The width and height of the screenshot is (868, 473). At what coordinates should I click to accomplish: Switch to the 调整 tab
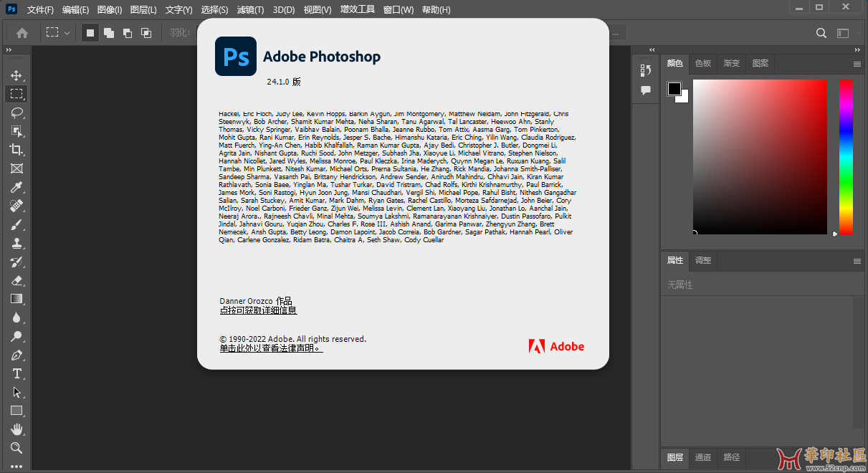(x=703, y=260)
